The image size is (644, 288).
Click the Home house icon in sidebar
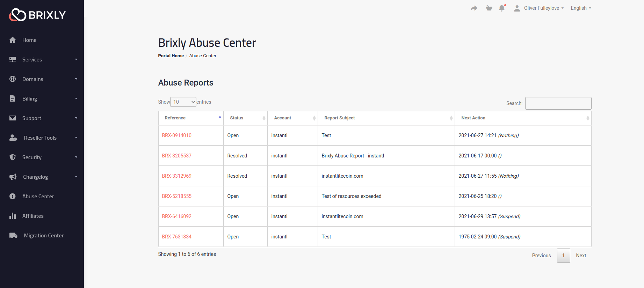[x=13, y=40]
